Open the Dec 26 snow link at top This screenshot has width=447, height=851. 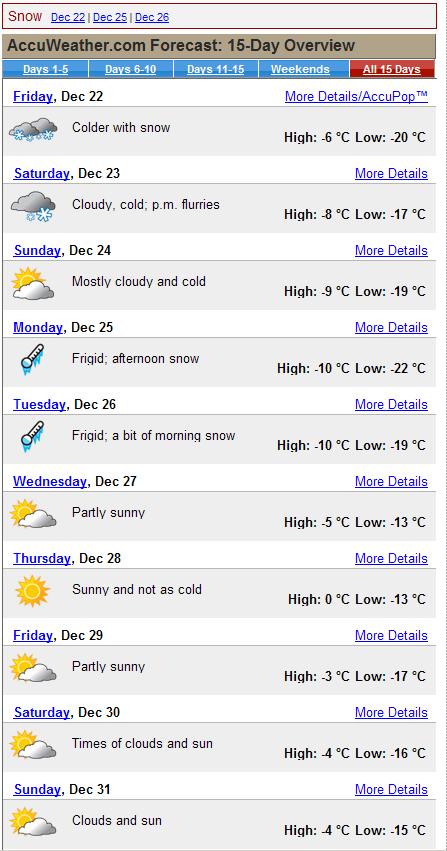pyautogui.click(x=152, y=17)
